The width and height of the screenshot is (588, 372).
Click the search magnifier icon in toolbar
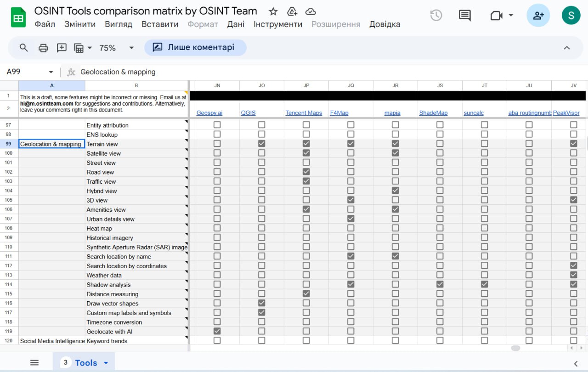pyautogui.click(x=24, y=47)
